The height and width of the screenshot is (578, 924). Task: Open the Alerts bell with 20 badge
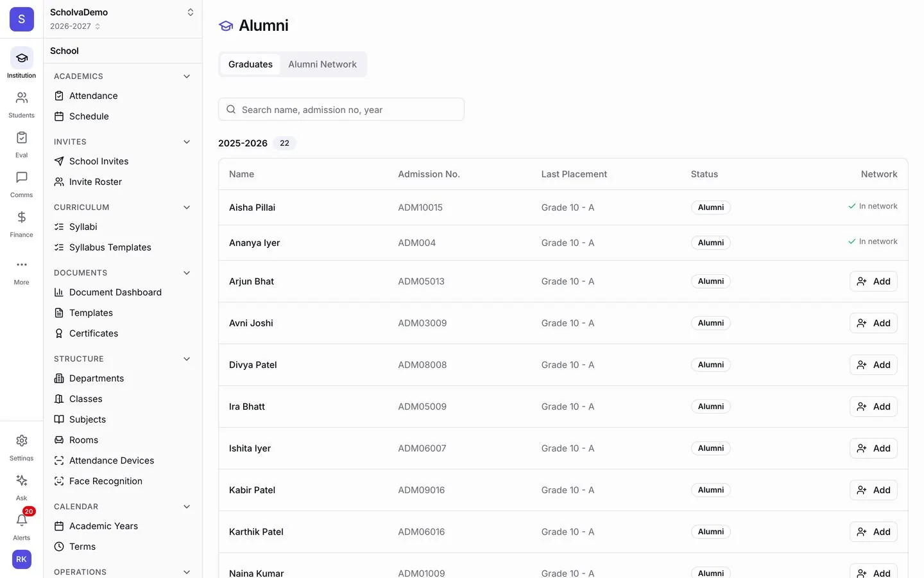(21, 521)
